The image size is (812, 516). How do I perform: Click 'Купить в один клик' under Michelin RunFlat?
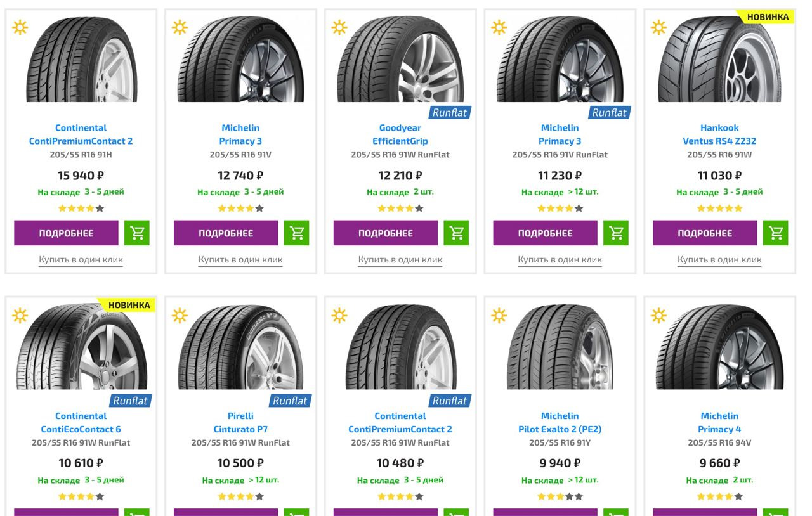pos(560,259)
